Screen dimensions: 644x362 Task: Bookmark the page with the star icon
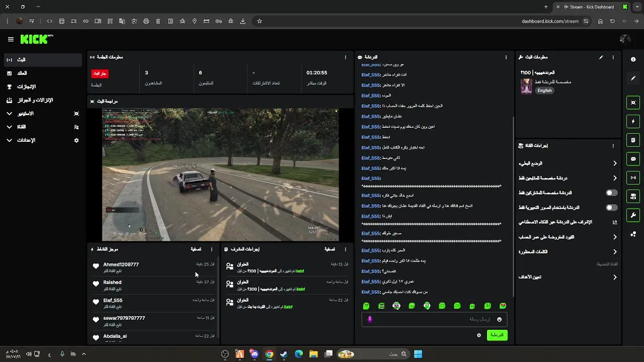[x=260, y=21]
